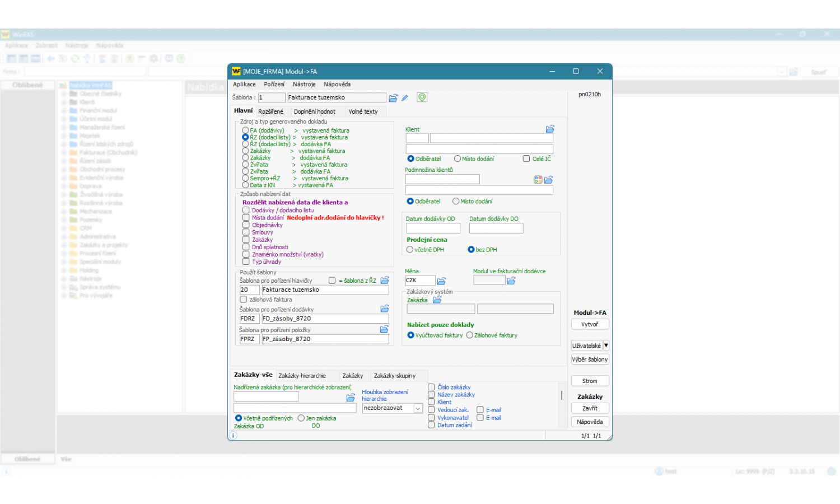The height and width of the screenshot is (504, 840).
Task: Select the včetně DPH radio button
Action: [x=410, y=250]
